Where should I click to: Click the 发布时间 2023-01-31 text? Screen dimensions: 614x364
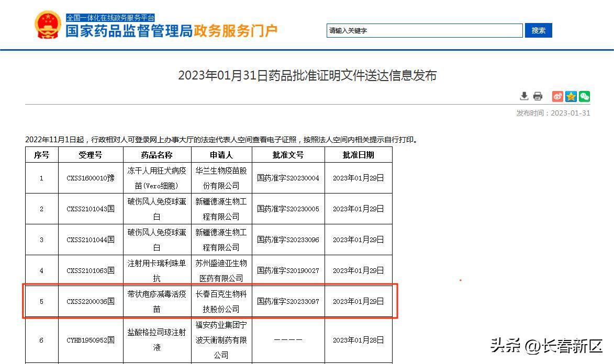coord(557,112)
